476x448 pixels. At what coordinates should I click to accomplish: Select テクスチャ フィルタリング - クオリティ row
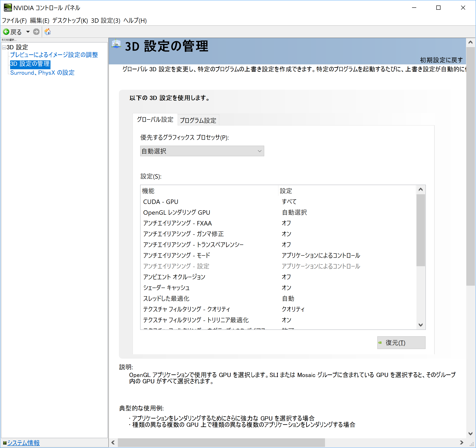point(278,309)
